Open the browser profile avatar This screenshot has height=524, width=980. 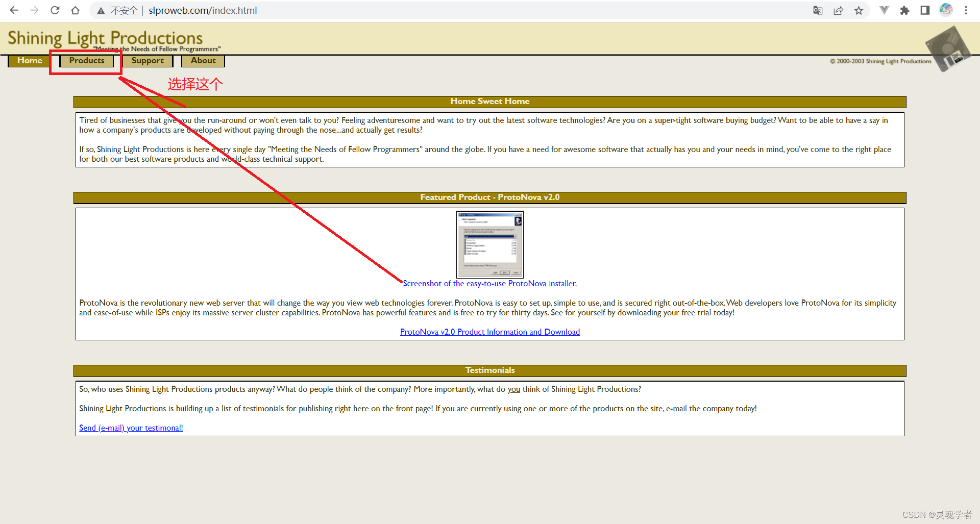point(946,10)
